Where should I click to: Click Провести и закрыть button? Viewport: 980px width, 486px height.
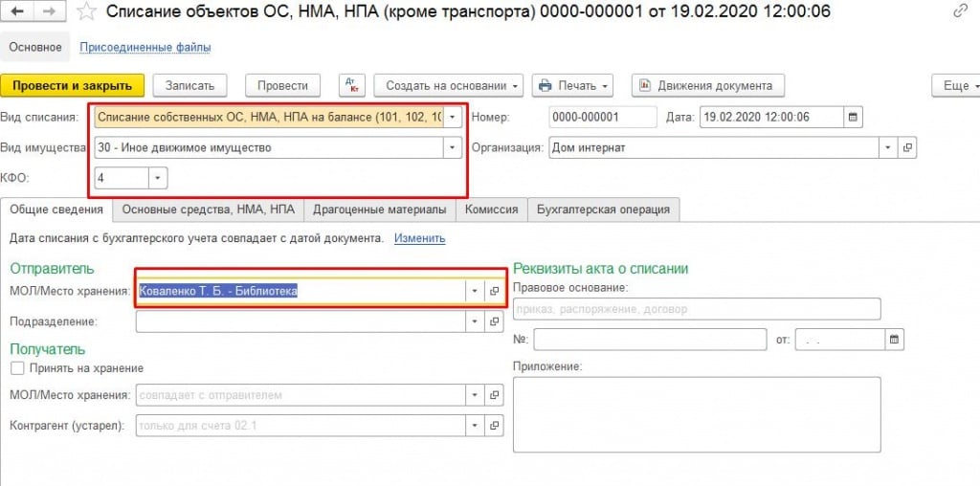[x=73, y=85]
